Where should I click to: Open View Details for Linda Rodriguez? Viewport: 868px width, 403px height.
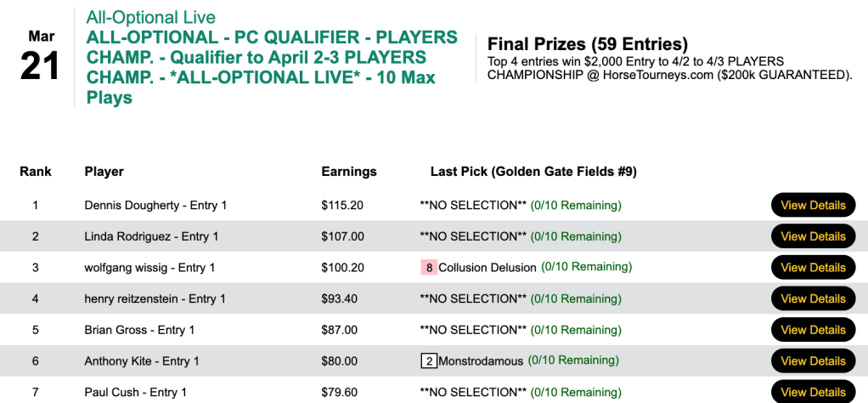coord(813,236)
